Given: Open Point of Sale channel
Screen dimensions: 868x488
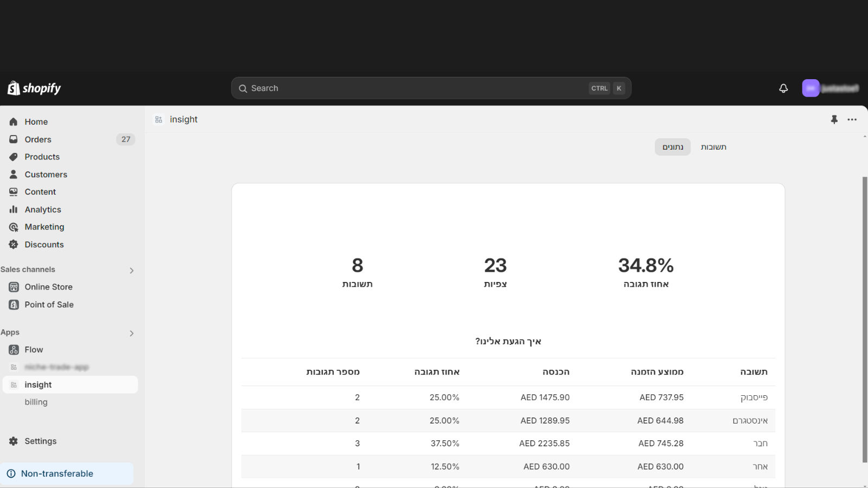Looking at the screenshot, I should coord(49,304).
